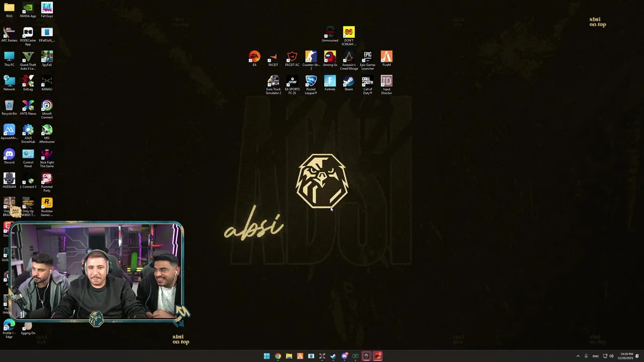Open the Egging On desktop icon

point(28,329)
